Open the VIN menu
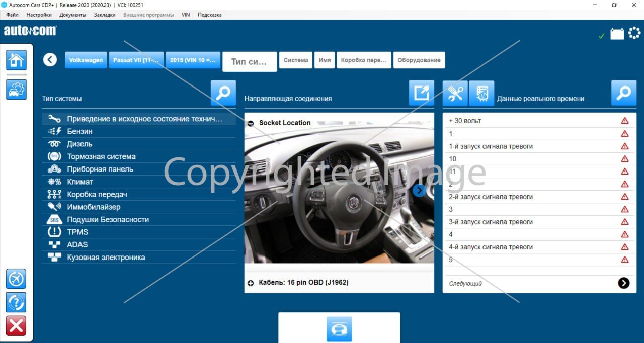This screenshot has height=343, width=644. point(186,15)
